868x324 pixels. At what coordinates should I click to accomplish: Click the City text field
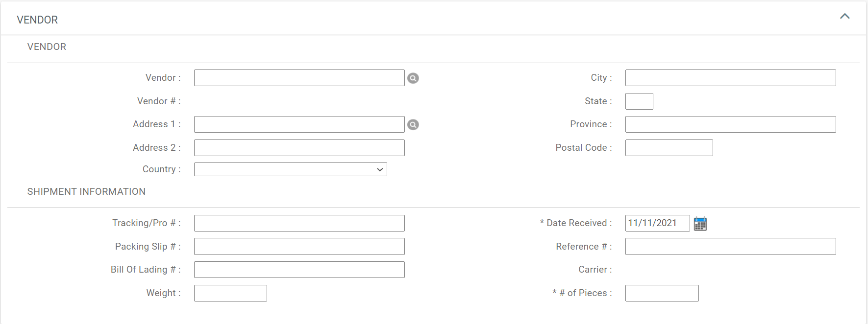point(730,78)
